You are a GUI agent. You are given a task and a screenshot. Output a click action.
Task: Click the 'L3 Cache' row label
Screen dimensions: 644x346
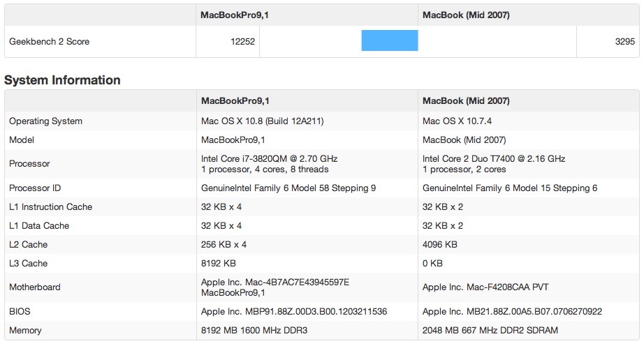[28, 264]
